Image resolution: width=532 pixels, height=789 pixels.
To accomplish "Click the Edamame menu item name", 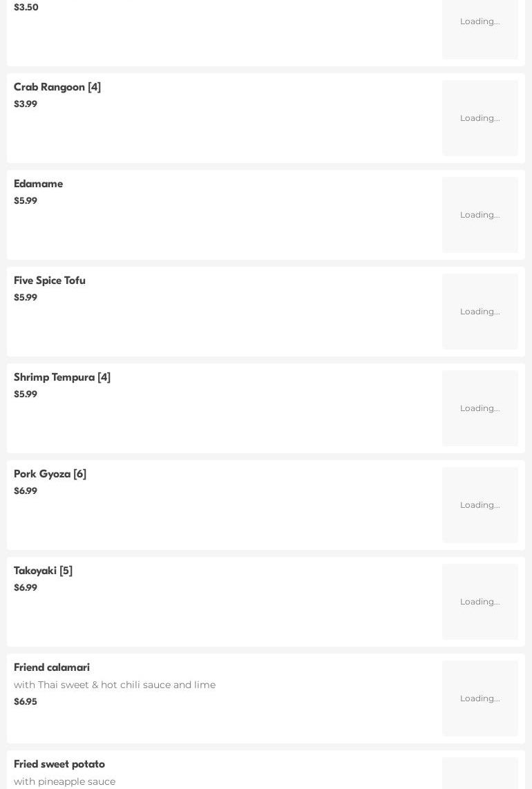I will (x=38, y=184).
